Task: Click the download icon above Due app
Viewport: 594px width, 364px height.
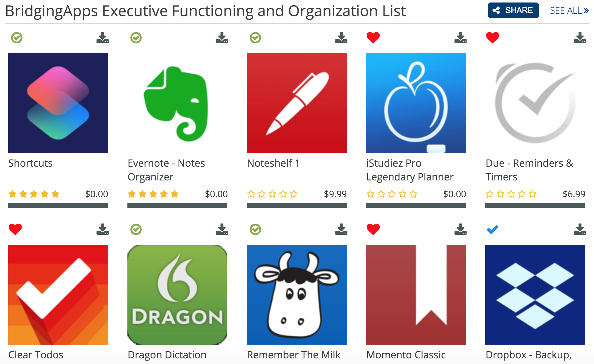Action: click(x=580, y=37)
